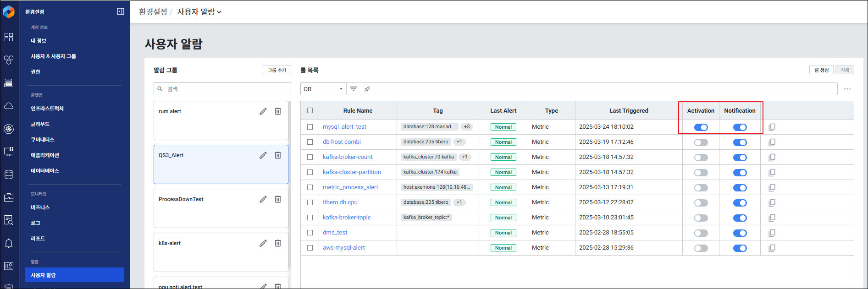
Task: Check the checkbox for tibero db cpu
Action: tap(310, 202)
